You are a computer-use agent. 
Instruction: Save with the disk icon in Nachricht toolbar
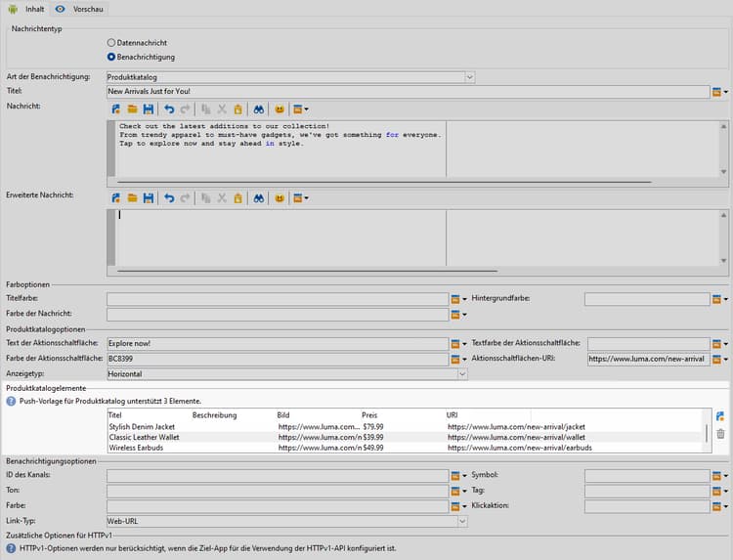click(149, 109)
